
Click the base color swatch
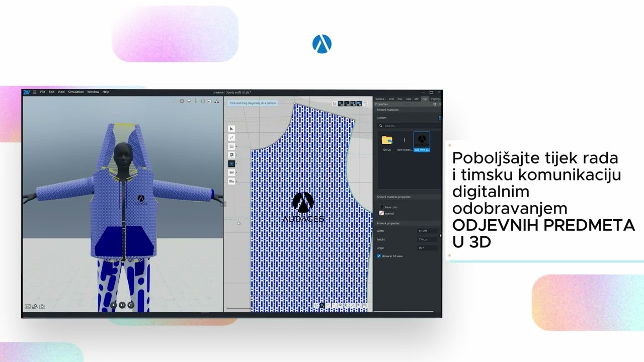point(382,207)
